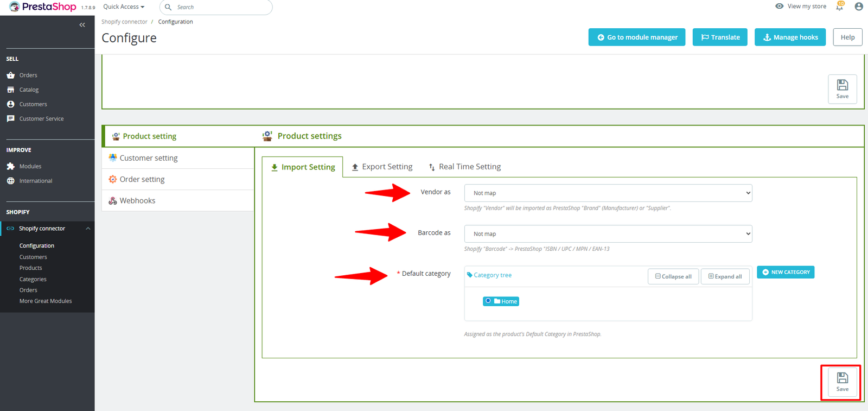This screenshot has height=411, width=868.
Task: Click the upper Save button
Action: pyautogui.click(x=843, y=89)
